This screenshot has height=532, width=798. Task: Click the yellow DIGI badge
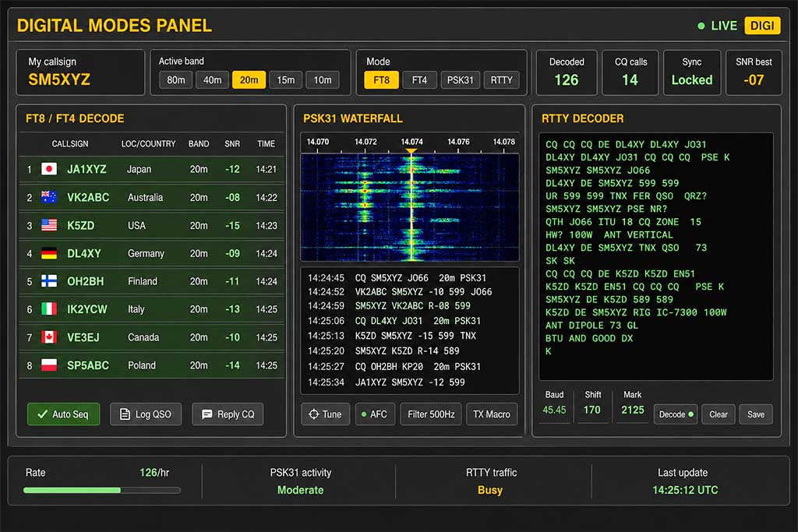762,26
